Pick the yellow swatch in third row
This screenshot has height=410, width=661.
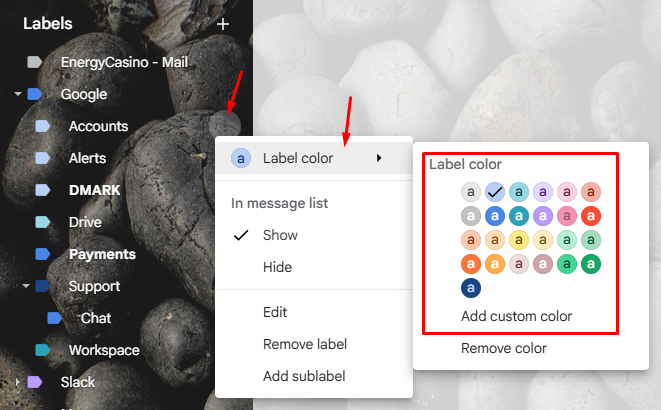(x=519, y=240)
